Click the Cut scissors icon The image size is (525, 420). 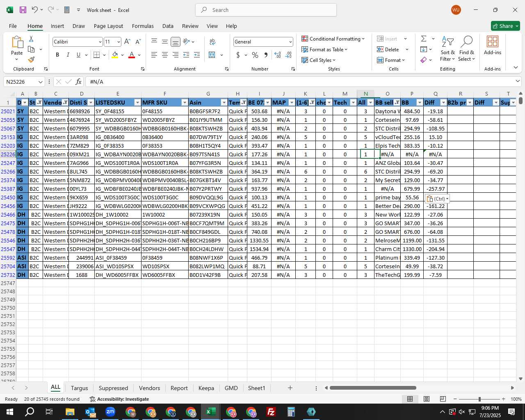coord(31,39)
